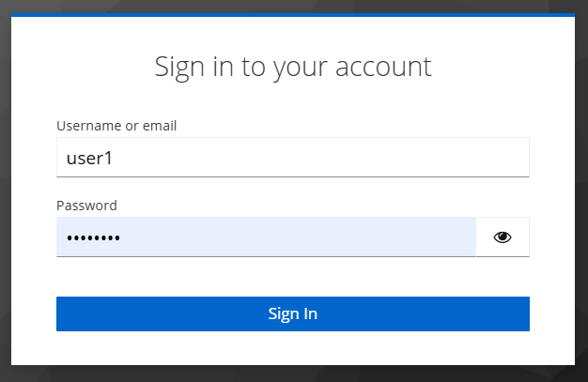Click the "Password" label text
Viewport: 588px width, 382px height.
86,206
